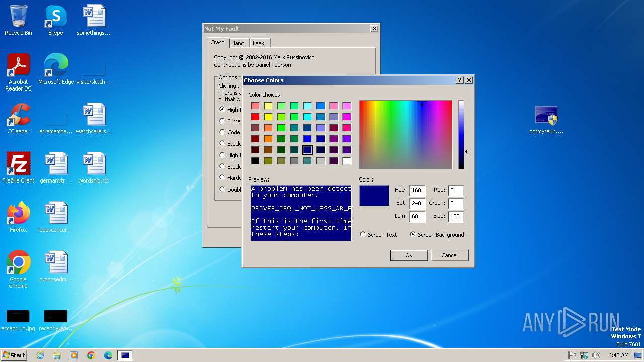Select the FileZilla Client shortcut
Viewport: 644px width, 362px height.
pos(18,167)
